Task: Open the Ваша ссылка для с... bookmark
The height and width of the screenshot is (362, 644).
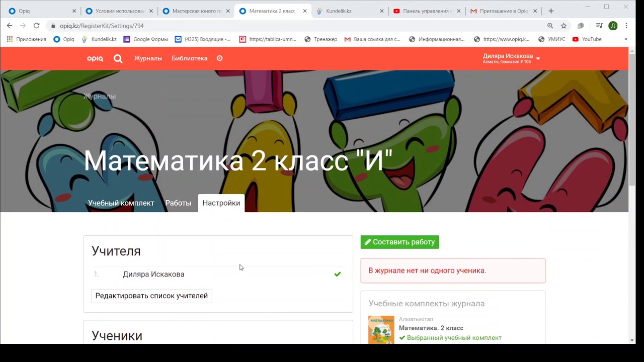Action: 373,39
